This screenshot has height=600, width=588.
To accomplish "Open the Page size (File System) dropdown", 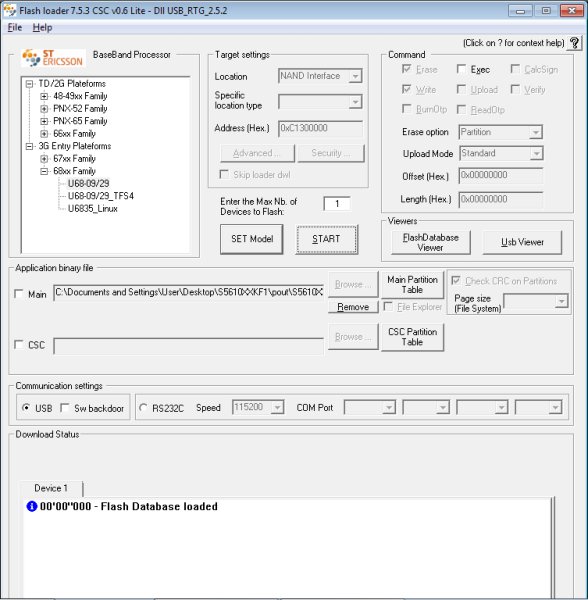I will pyautogui.click(x=536, y=301).
